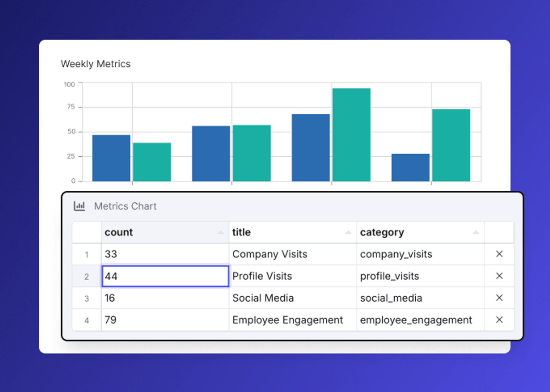
Task: Remove the Profile Visits row
Action: tap(499, 276)
